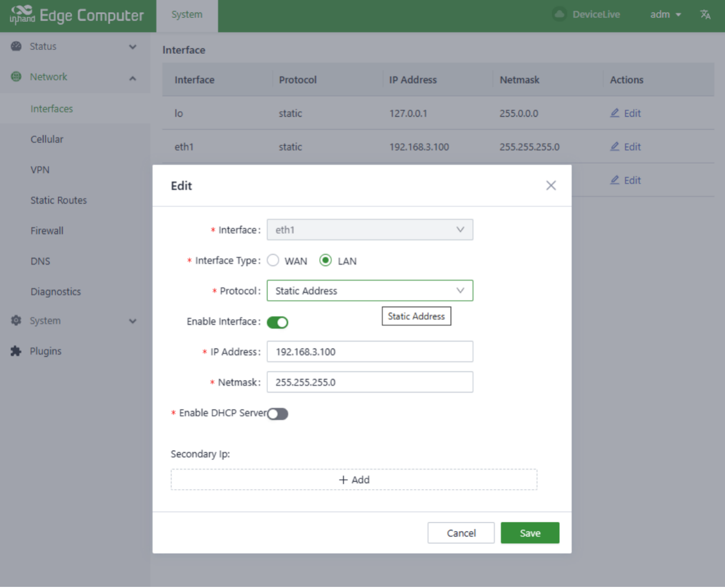Go to Static Routes page

click(x=59, y=201)
